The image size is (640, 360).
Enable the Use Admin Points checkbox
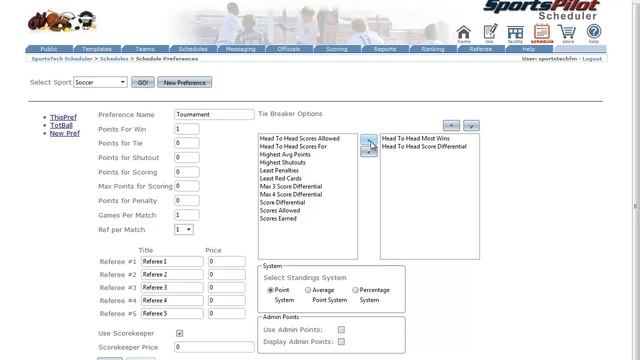(341, 329)
